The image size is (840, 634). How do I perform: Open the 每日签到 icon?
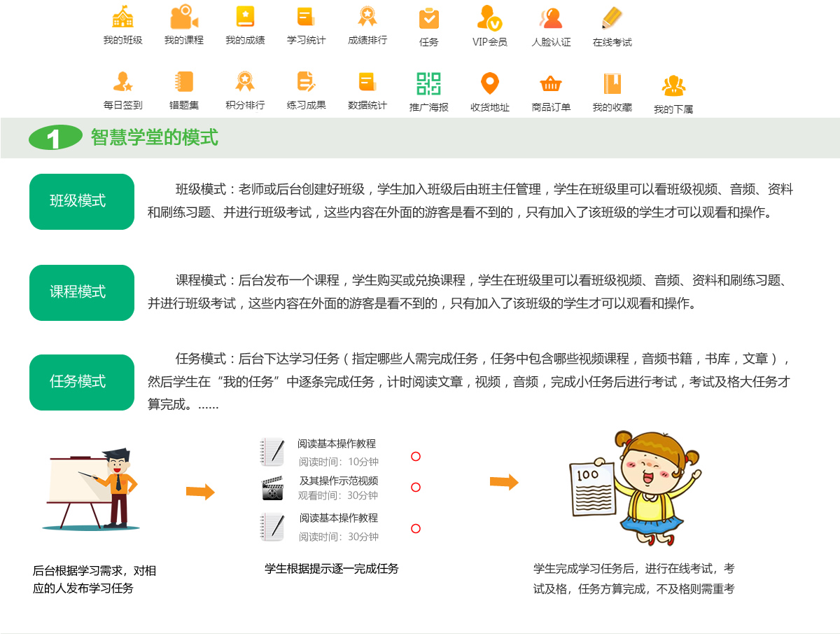pyautogui.click(x=122, y=82)
